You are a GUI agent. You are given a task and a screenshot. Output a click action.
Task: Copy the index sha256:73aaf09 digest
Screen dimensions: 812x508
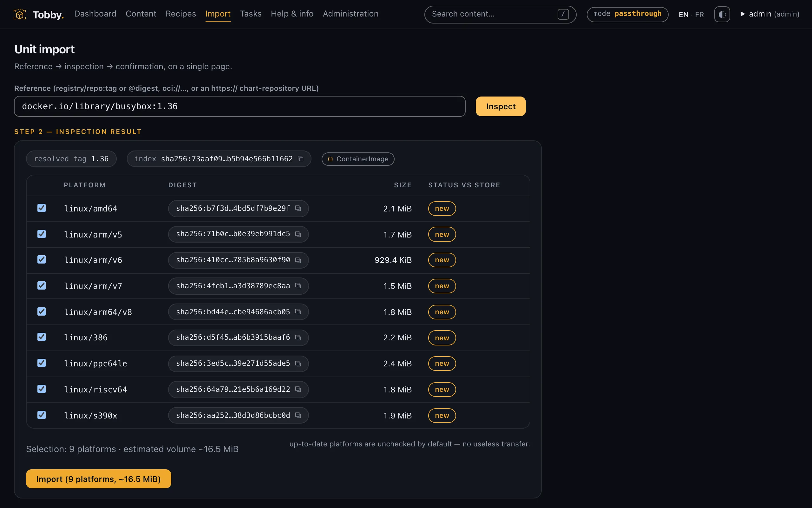click(301, 158)
